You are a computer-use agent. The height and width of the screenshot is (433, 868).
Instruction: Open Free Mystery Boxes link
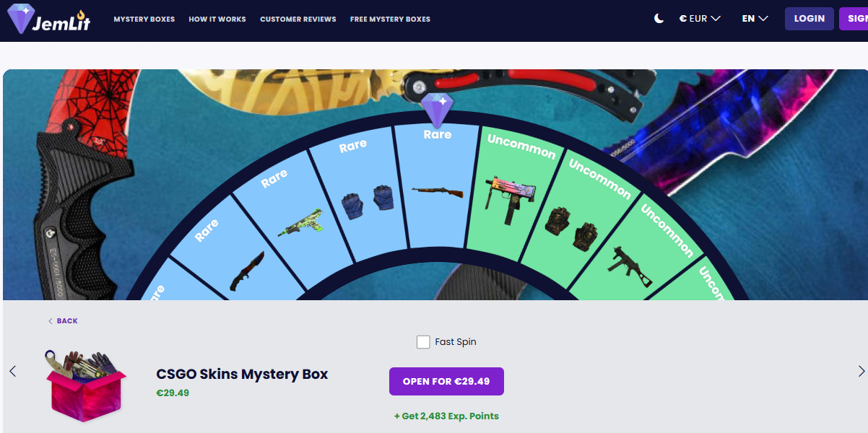390,19
